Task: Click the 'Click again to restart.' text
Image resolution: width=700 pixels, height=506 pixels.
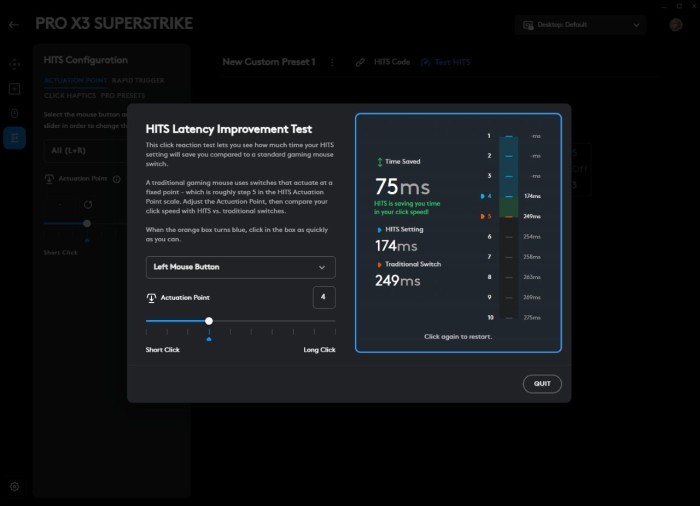Action: tap(458, 336)
